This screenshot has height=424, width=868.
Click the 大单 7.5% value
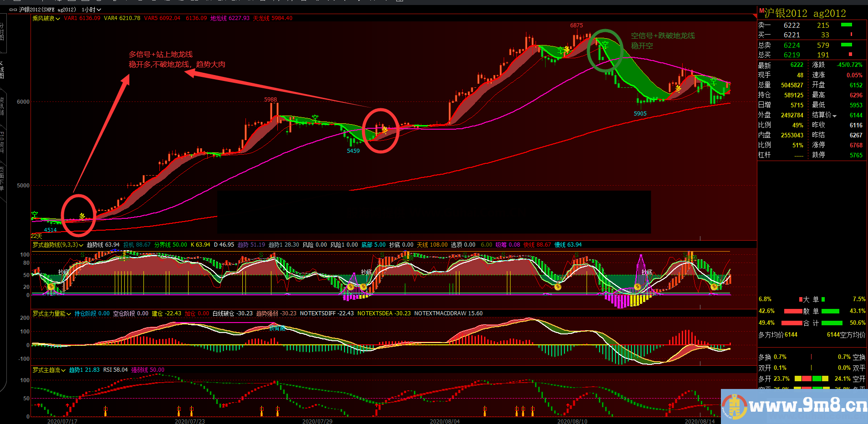pyautogui.click(x=859, y=299)
